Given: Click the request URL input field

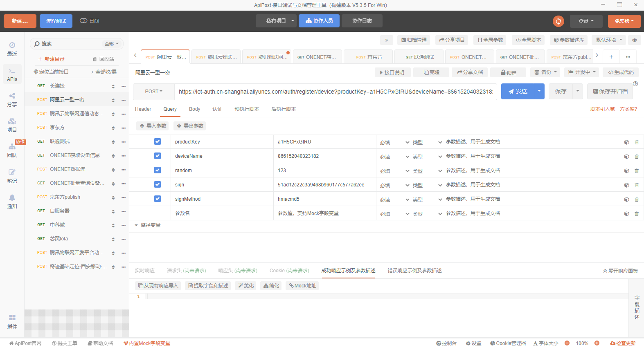Looking at the screenshot, I should tap(336, 92).
